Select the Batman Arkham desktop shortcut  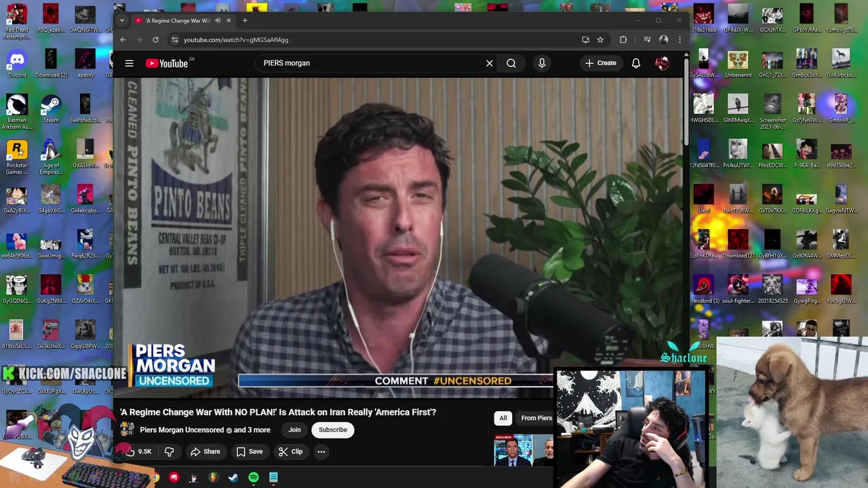coord(17,111)
